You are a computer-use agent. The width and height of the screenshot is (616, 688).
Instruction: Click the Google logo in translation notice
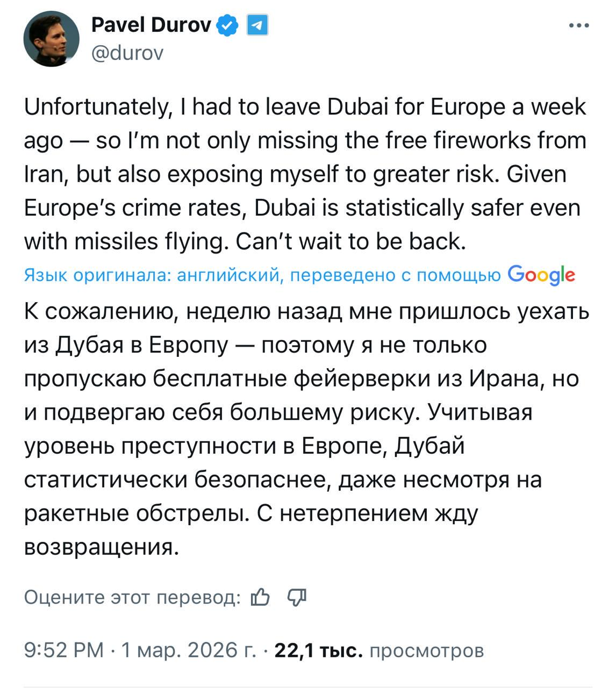[541, 275]
